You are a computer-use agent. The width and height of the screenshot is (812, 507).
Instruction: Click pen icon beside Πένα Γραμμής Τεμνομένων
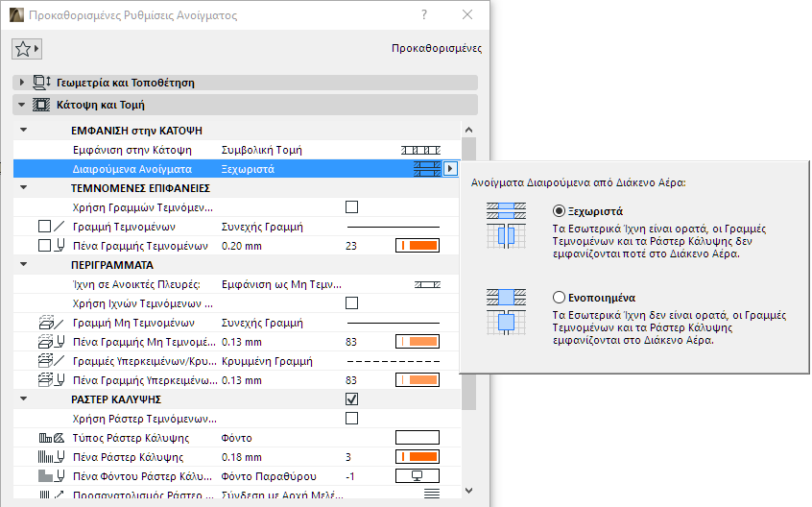pyautogui.click(x=60, y=246)
